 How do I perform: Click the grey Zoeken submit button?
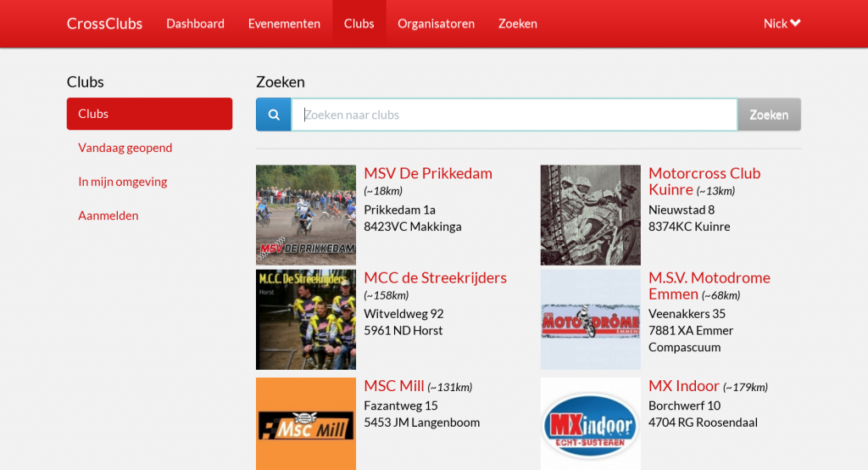(769, 115)
